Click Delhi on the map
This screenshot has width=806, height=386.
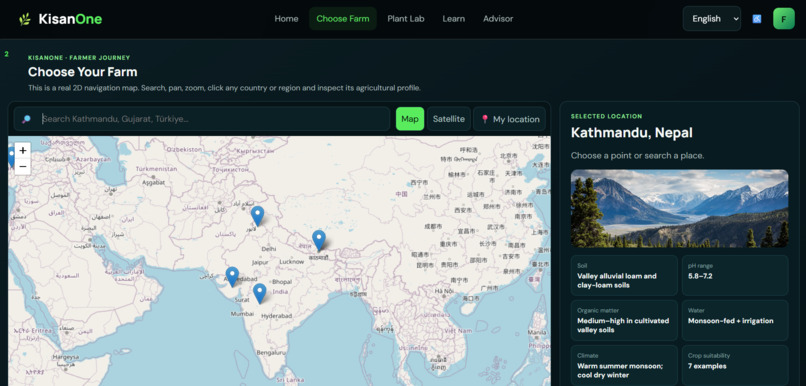[x=269, y=248]
